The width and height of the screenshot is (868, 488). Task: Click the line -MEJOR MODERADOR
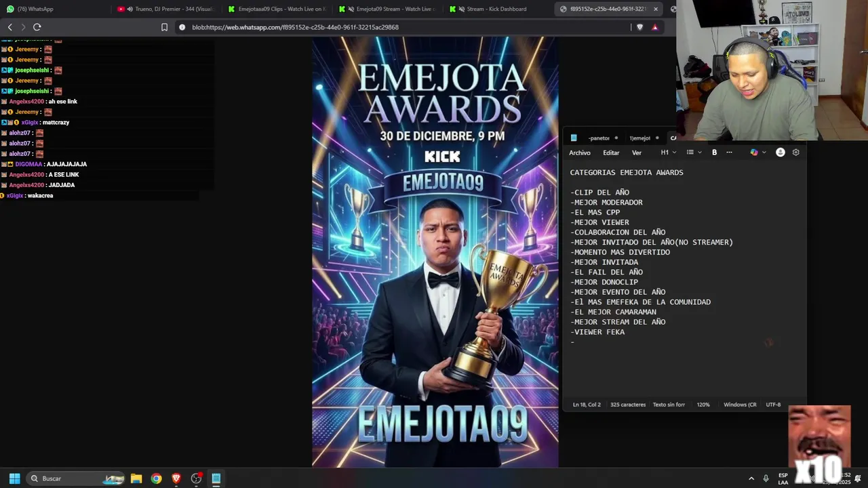click(606, 202)
